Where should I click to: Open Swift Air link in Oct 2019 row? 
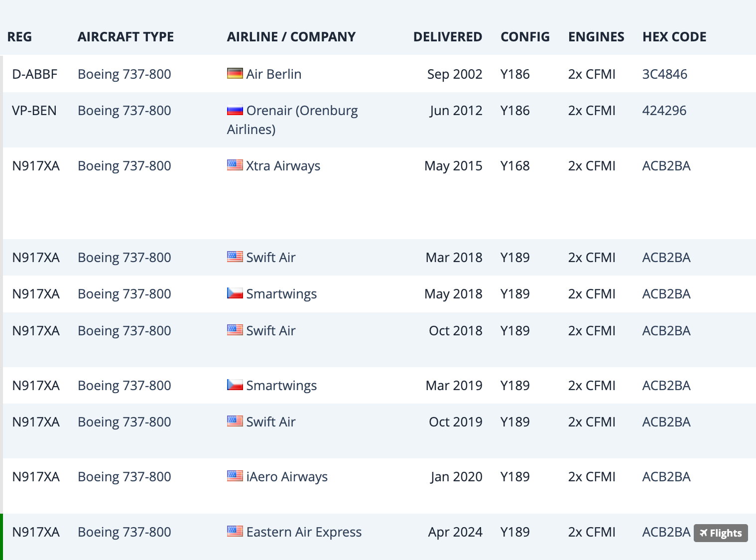pyautogui.click(x=271, y=422)
